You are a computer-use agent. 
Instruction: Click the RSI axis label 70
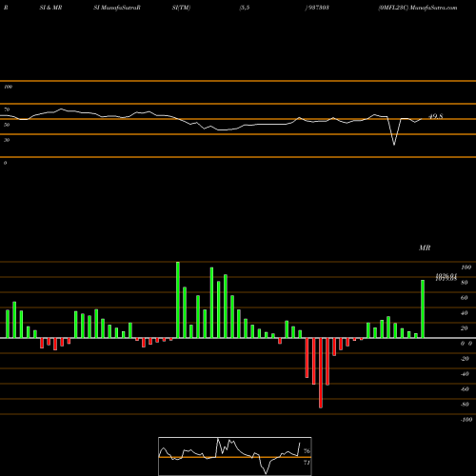tap(7, 109)
